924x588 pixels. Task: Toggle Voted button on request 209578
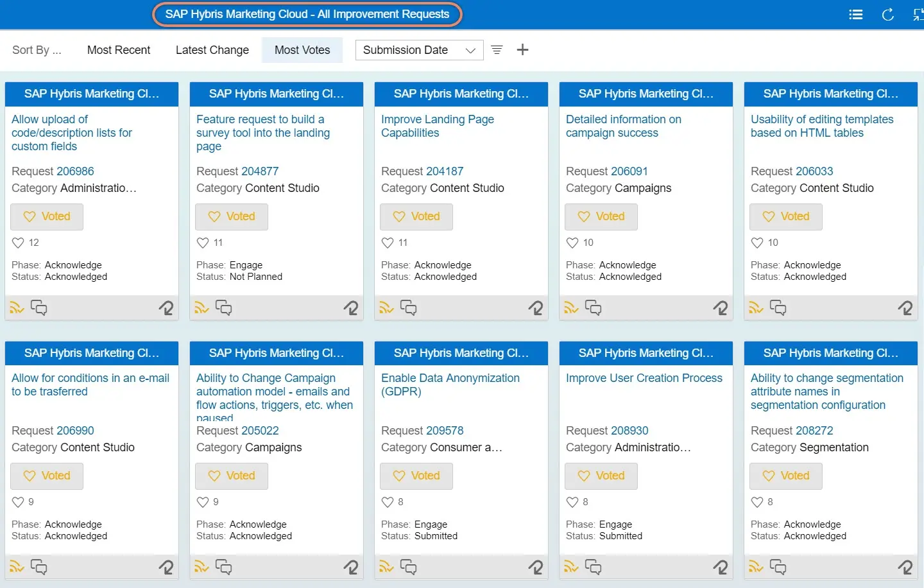click(416, 476)
